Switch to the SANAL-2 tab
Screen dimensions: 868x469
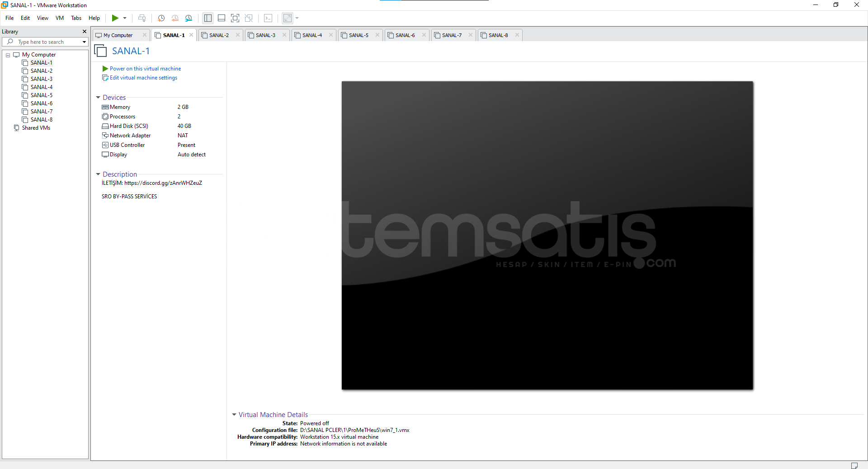tap(219, 35)
